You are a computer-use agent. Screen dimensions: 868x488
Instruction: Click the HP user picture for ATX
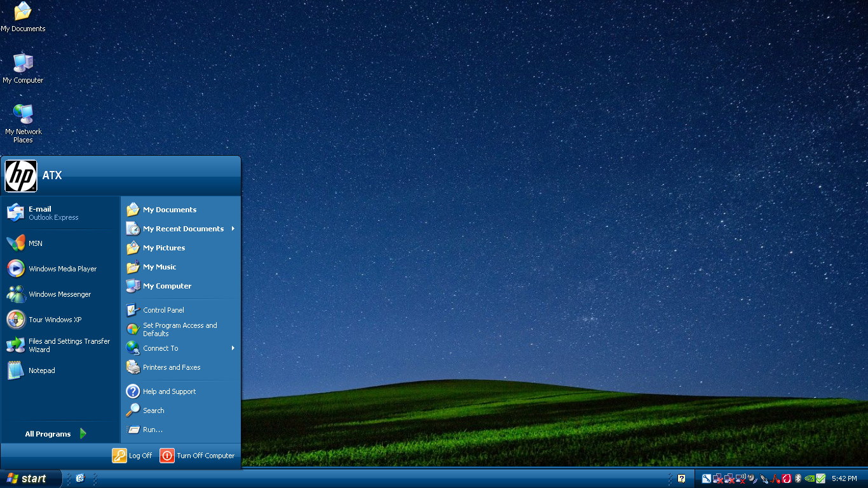pyautogui.click(x=21, y=176)
